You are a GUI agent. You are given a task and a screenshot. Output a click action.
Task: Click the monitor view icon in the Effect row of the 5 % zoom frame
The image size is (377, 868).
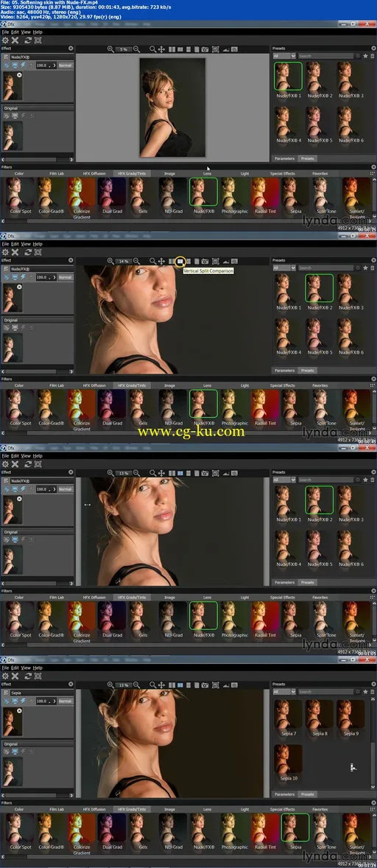point(15,66)
